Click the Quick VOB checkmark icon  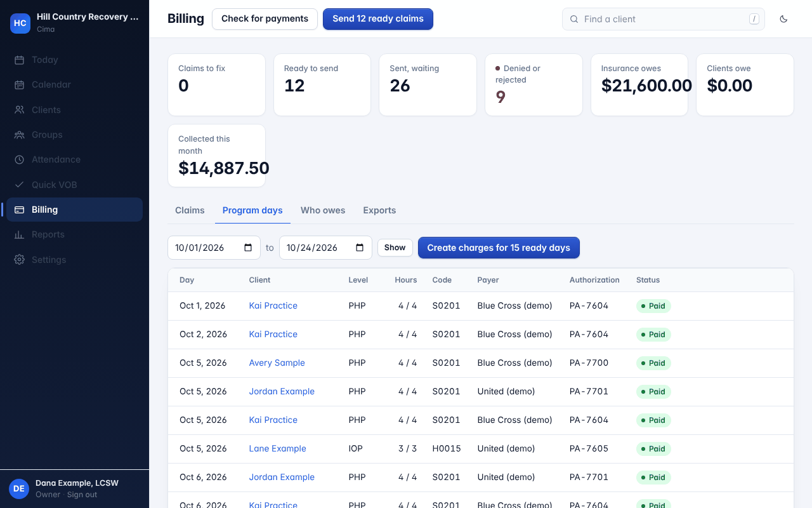[20, 185]
